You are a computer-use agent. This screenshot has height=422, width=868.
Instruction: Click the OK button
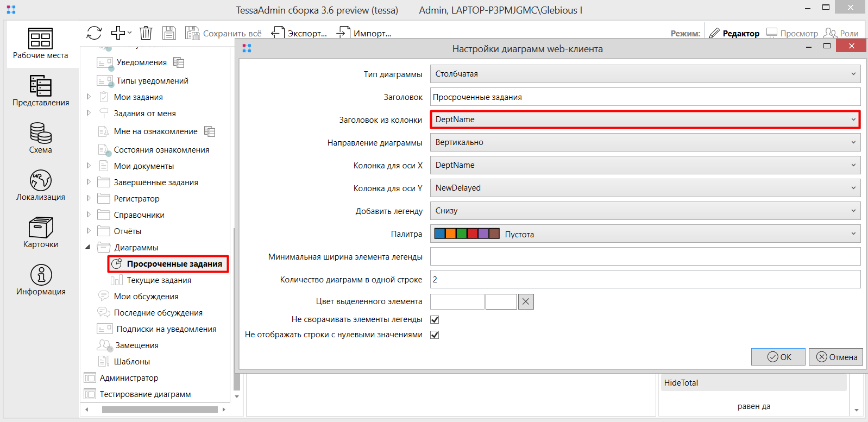pos(778,357)
